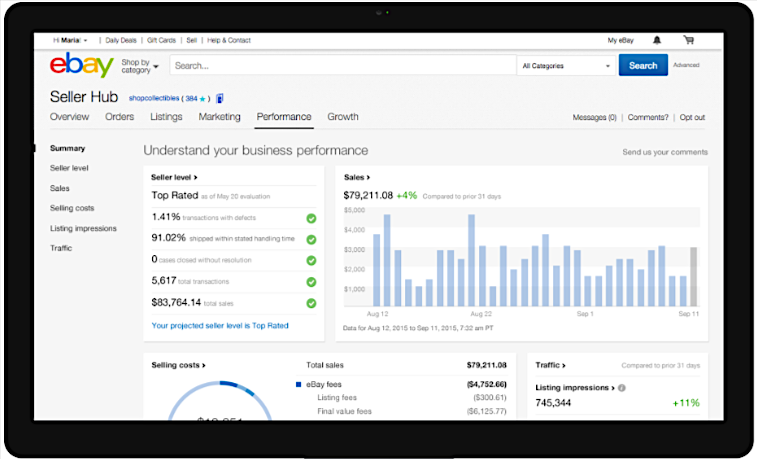Click Send us your comments link
Image resolution: width=757 pixels, height=459 pixels.
coord(665,152)
